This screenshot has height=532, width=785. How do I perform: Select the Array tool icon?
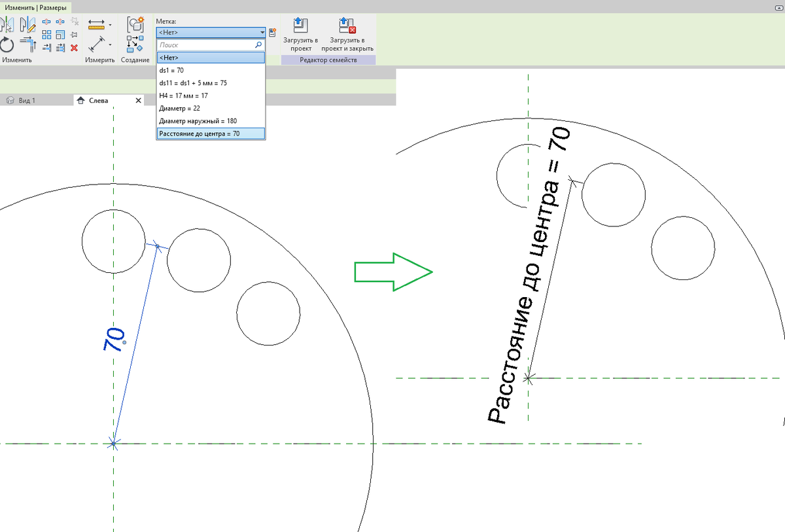[x=46, y=35]
